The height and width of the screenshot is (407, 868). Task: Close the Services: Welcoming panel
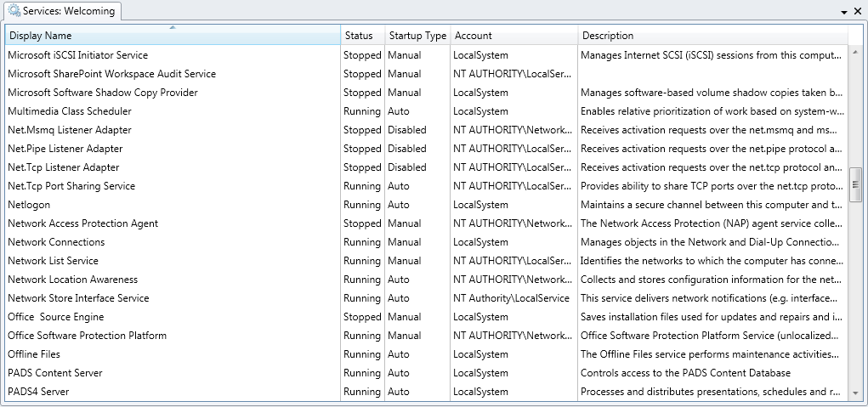857,12
